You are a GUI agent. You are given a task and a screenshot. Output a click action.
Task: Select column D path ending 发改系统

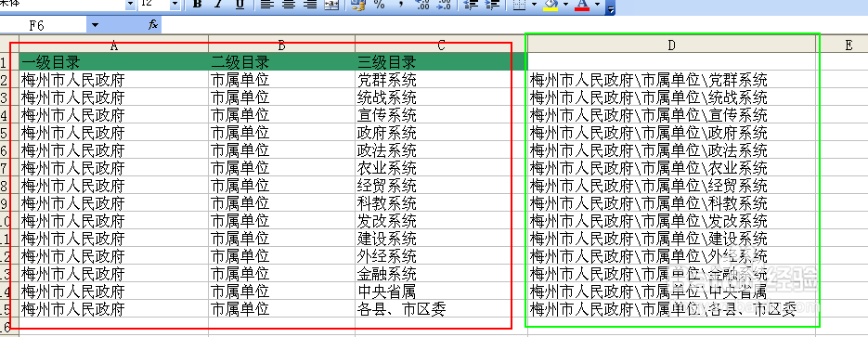671,221
